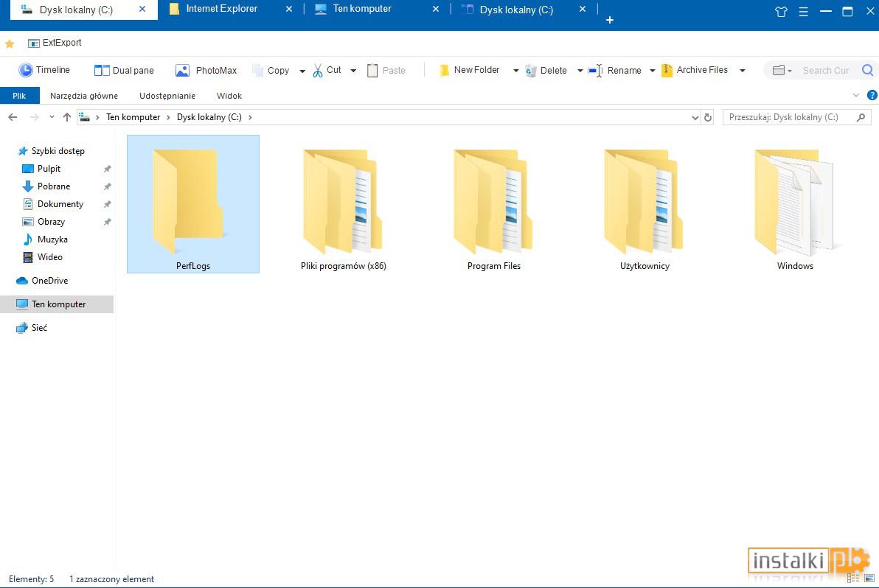The image size is (879, 588).
Task: Add a new tab with plus button
Action: (610, 20)
